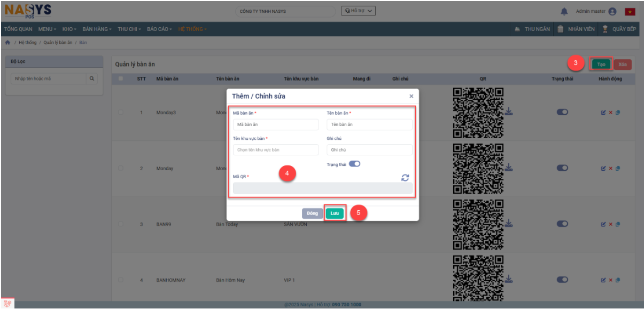This screenshot has width=644, height=309.
Task: Click the Mã bàn ăn input field
Action: tap(276, 124)
